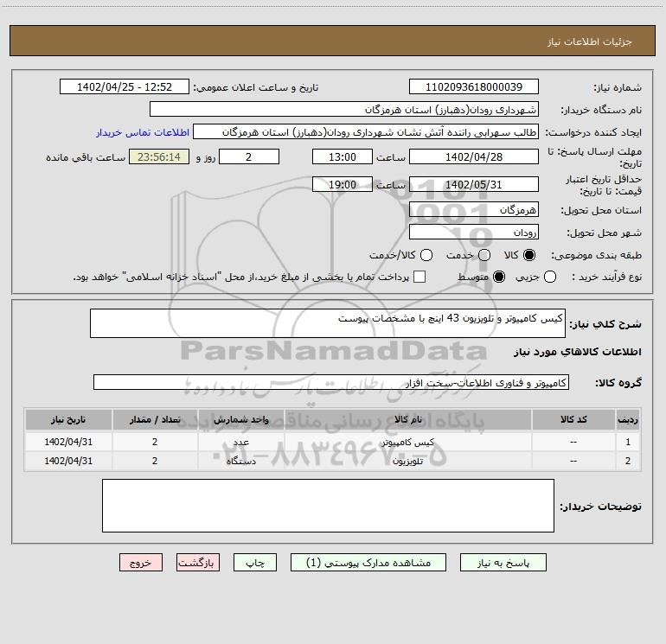Image resolution: width=666 pixels, height=644 pixels.
Task: Click the delivery province field هرمزگان
Action: point(474,209)
